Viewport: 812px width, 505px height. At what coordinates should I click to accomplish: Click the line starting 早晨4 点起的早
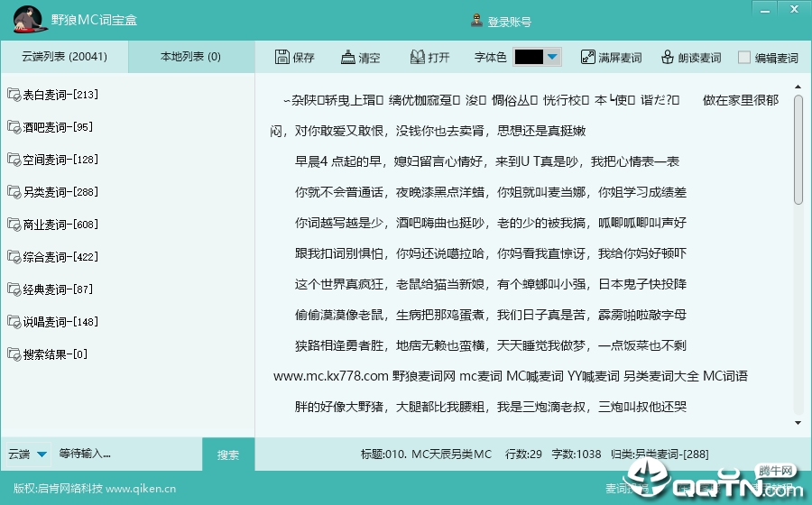[487, 162]
